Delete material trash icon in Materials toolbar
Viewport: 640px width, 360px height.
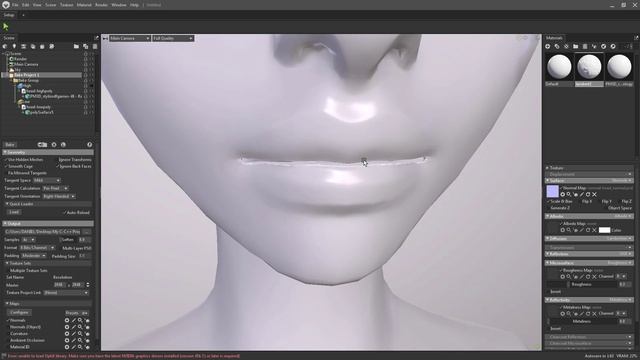pyautogui.click(x=584, y=47)
